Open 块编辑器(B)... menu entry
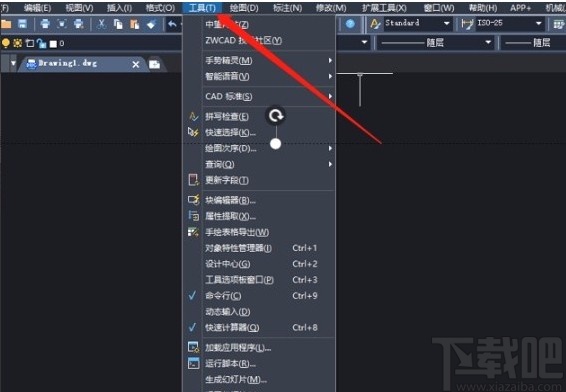 click(258, 200)
